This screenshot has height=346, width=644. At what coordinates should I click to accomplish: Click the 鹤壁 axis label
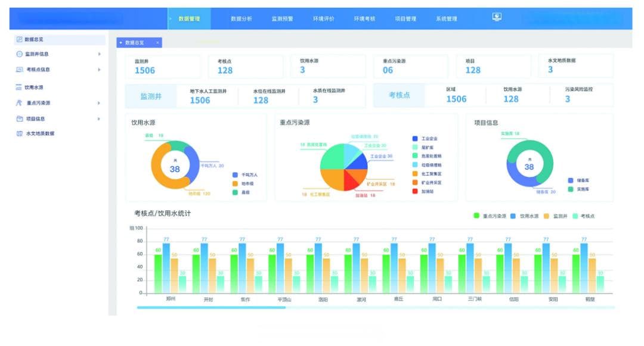pyautogui.click(x=590, y=300)
